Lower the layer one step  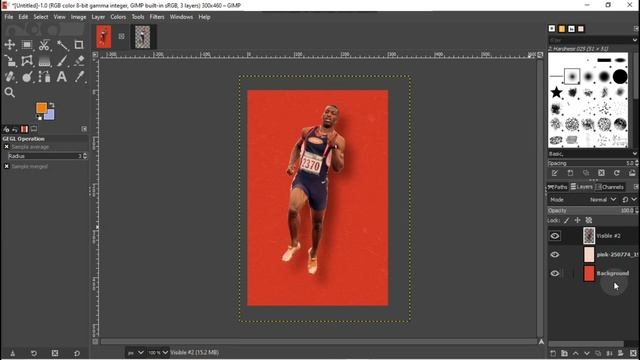[587, 353]
